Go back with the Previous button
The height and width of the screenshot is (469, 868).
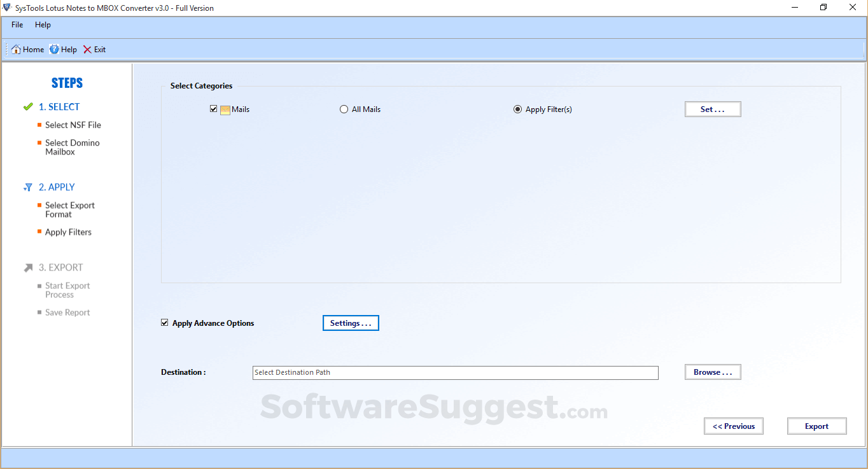coord(733,426)
